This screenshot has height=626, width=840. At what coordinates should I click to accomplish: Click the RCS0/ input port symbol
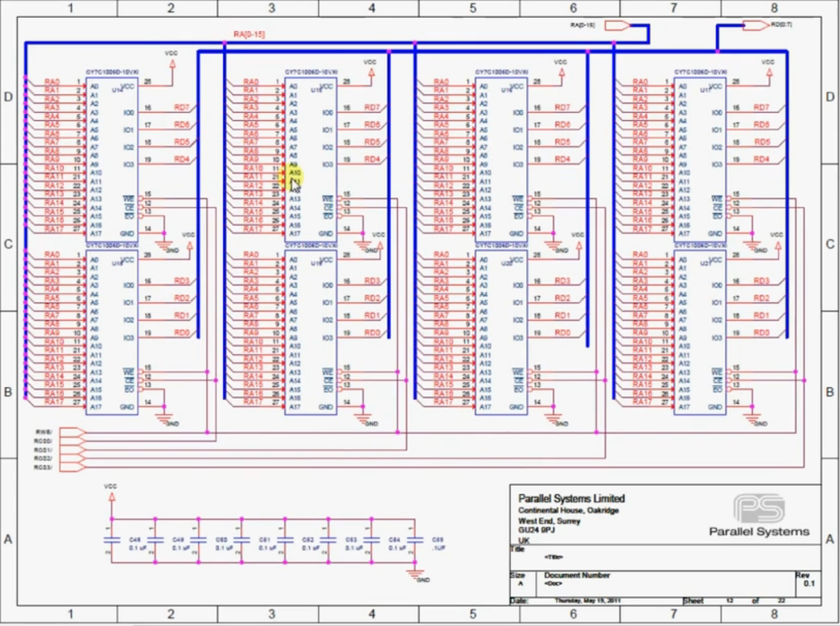coord(72,441)
